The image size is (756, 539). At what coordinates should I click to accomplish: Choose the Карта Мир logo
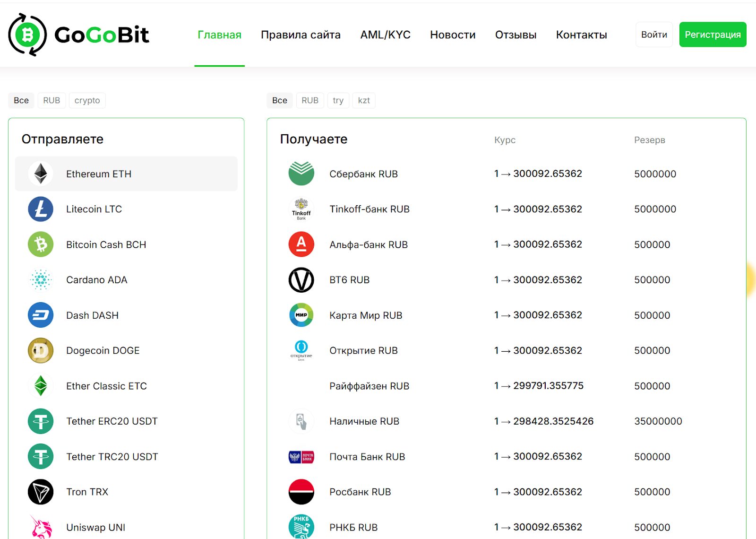pyautogui.click(x=301, y=315)
